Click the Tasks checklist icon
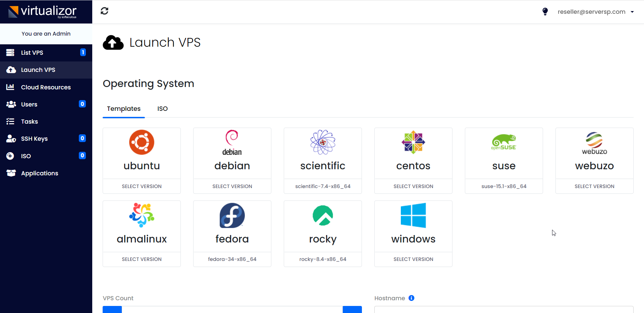 [10, 121]
